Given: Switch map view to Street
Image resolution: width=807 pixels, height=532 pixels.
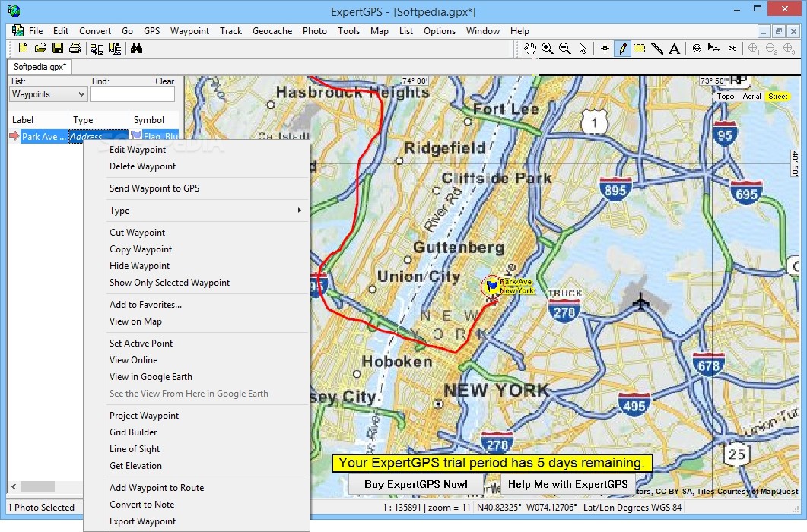Looking at the screenshot, I should 777,97.
